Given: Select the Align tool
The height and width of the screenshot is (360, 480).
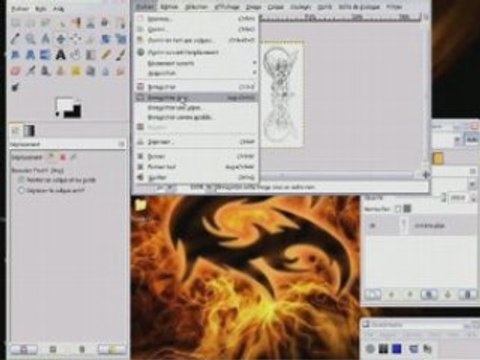Looking at the screenshot, I should (76, 39).
